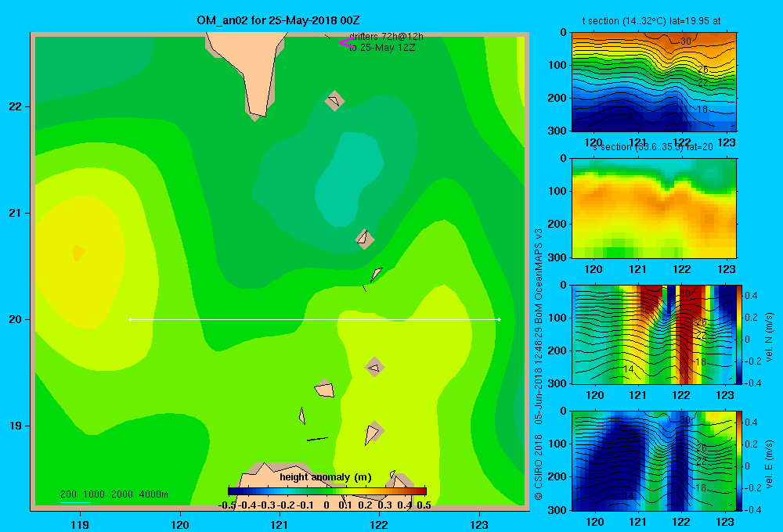The width and height of the screenshot is (783, 532).
Task: Select the "vel. N (m/s)" axis label
Action: tap(769, 337)
